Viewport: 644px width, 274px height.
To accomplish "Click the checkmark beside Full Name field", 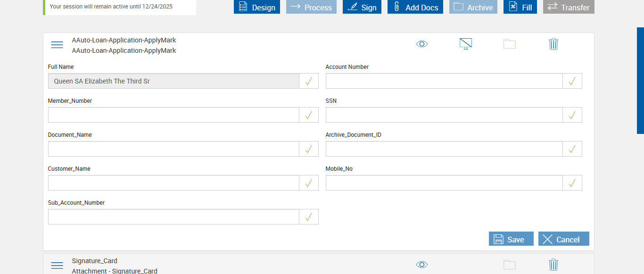I will (x=309, y=81).
